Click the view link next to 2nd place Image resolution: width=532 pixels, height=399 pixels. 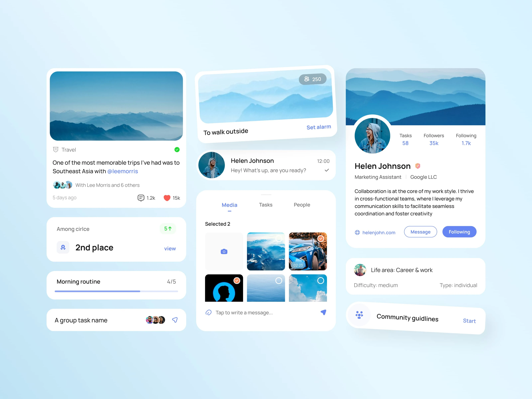[x=170, y=248]
